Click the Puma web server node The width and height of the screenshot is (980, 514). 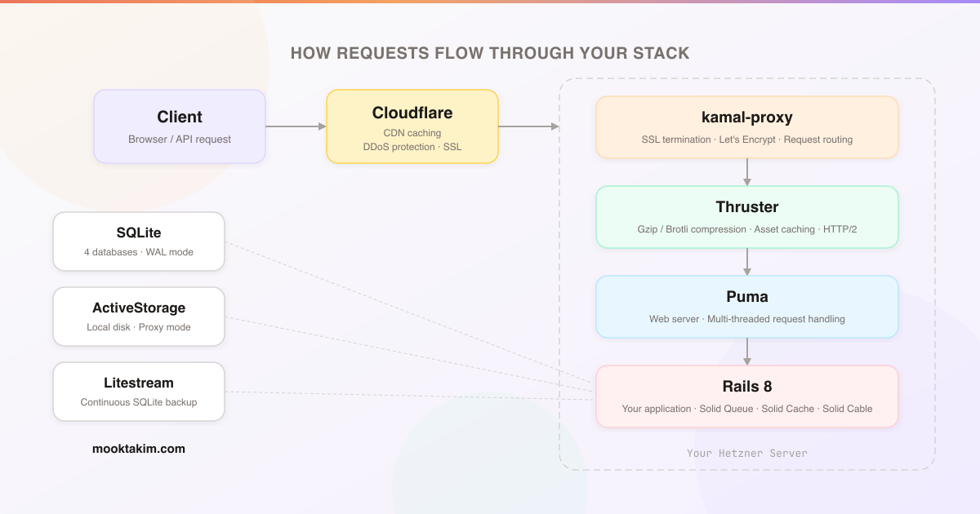(x=746, y=306)
